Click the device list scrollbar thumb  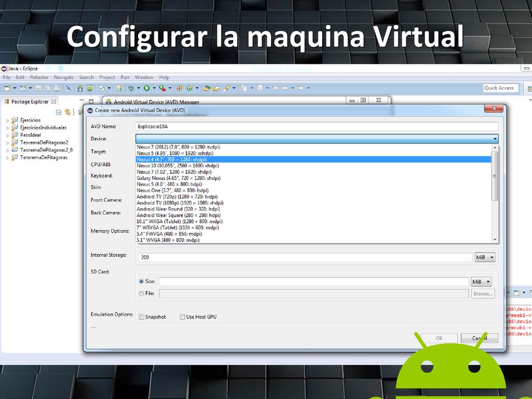[495, 176]
